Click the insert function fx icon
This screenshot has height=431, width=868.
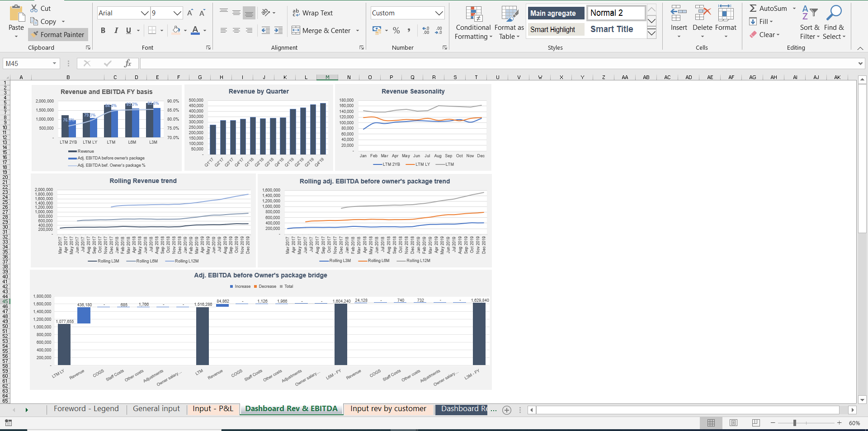click(x=127, y=64)
